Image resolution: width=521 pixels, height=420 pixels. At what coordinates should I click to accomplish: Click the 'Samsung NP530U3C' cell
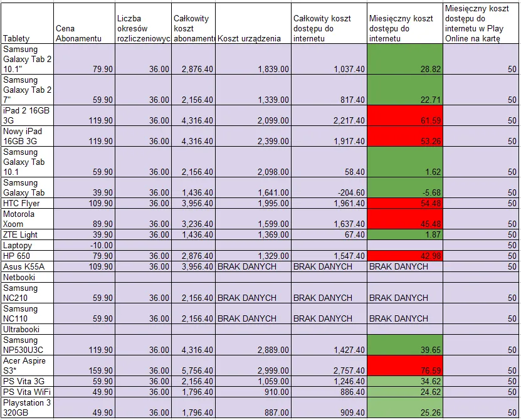(x=27, y=345)
